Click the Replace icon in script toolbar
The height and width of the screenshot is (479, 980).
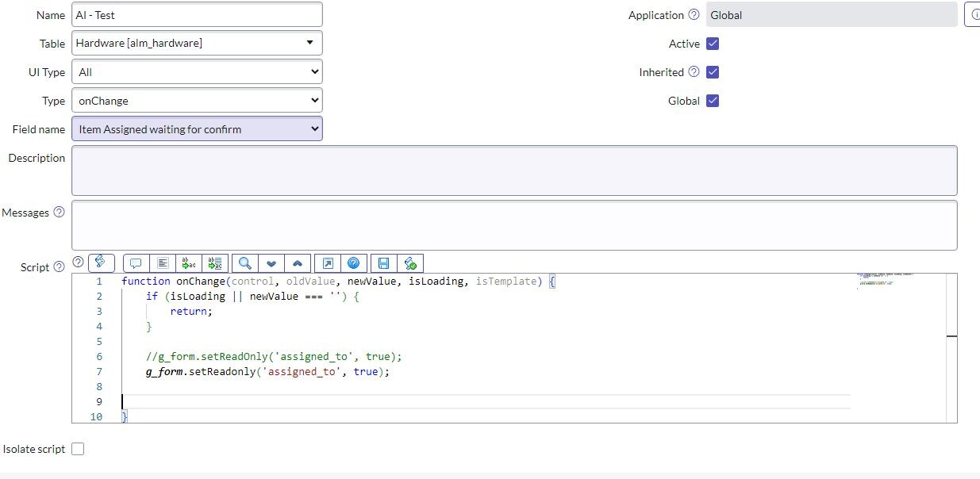click(190, 263)
